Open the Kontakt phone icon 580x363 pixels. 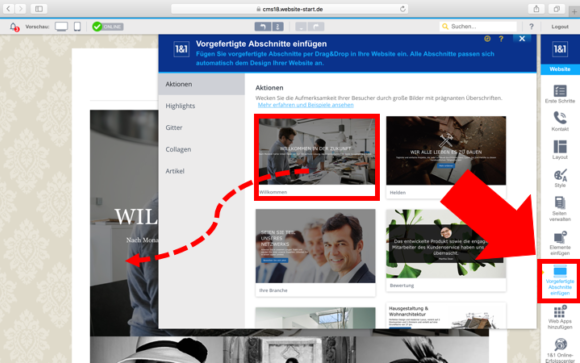560,121
